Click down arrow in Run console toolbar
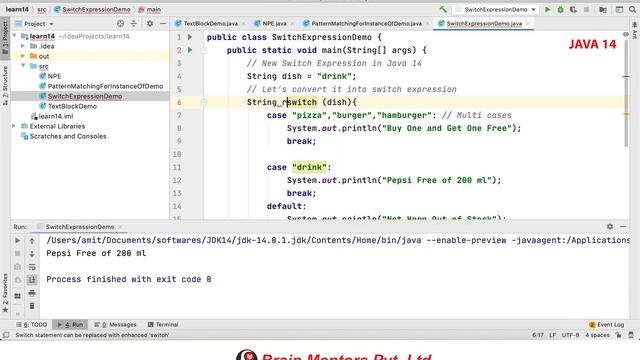The width and height of the screenshot is (640, 360). pyautogui.click(x=32, y=254)
